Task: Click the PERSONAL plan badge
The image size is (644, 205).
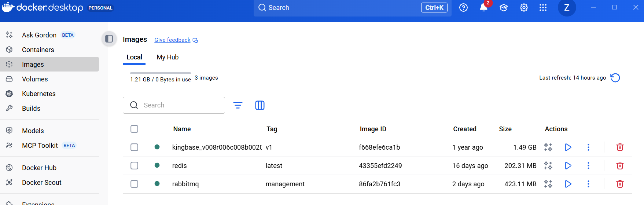Action: [x=100, y=8]
